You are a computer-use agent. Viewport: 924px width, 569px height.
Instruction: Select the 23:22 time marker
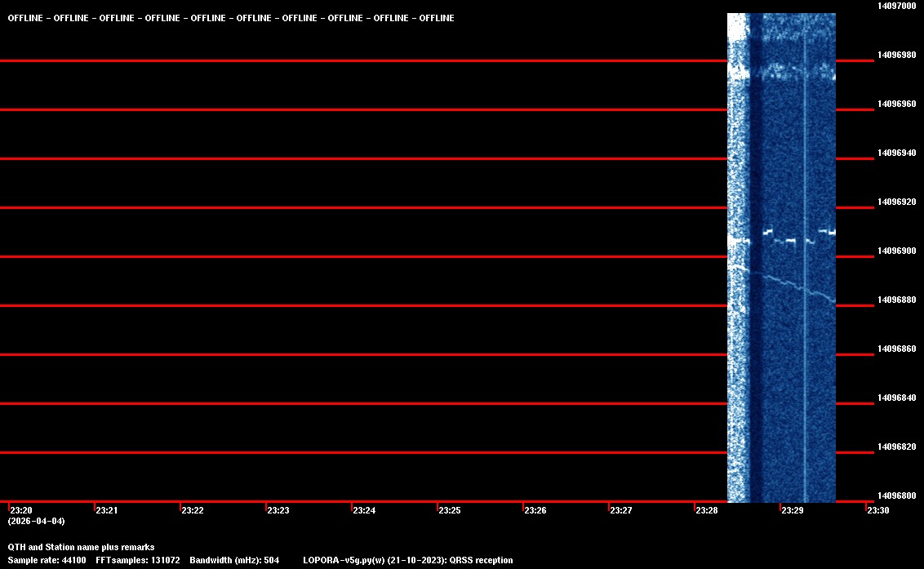(193, 511)
